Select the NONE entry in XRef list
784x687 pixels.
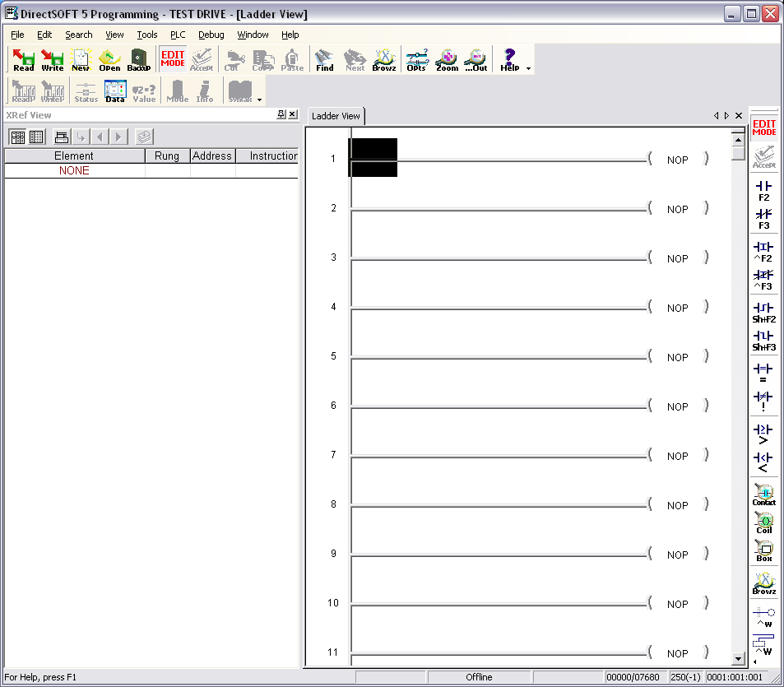(x=75, y=170)
